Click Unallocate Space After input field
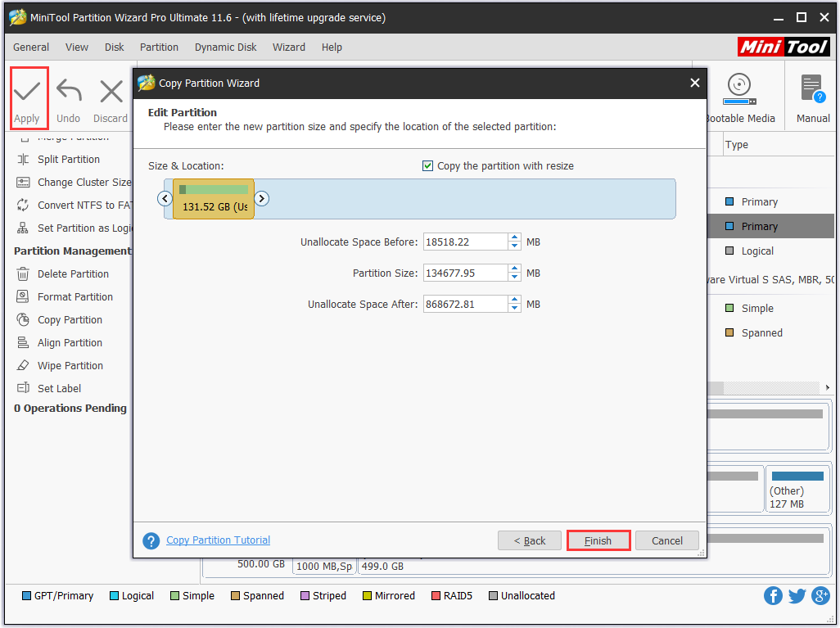The image size is (840, 628). [x=466, y=304]
